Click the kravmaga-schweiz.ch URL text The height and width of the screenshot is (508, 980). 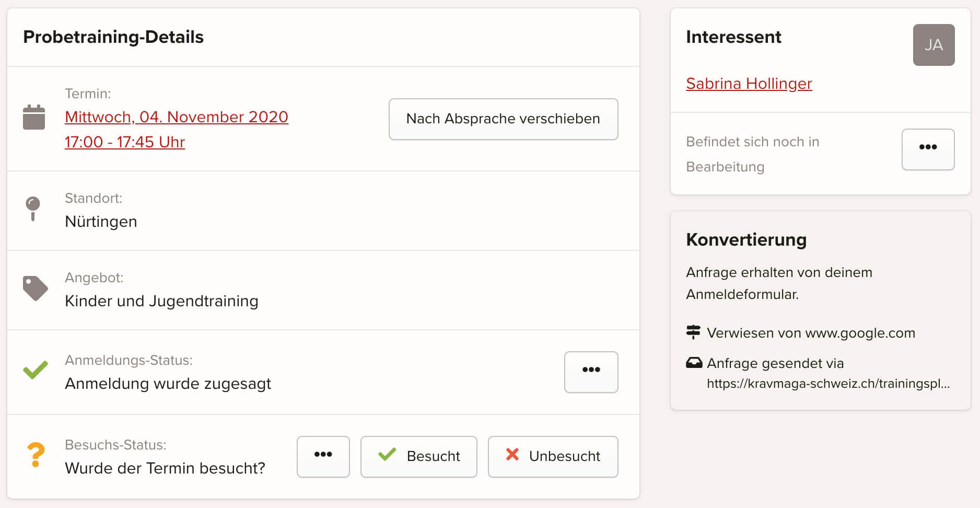point(828,384)
